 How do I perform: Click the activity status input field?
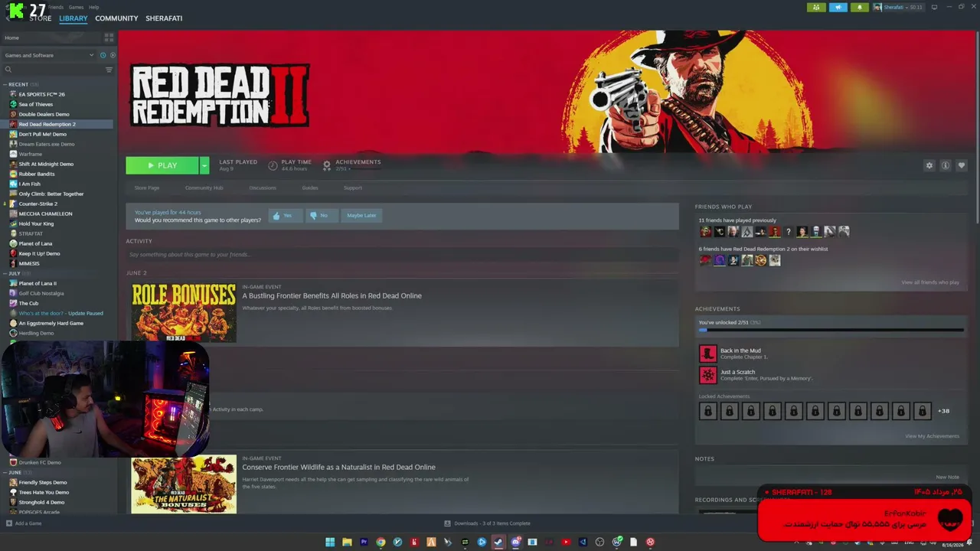coord(402,254)
